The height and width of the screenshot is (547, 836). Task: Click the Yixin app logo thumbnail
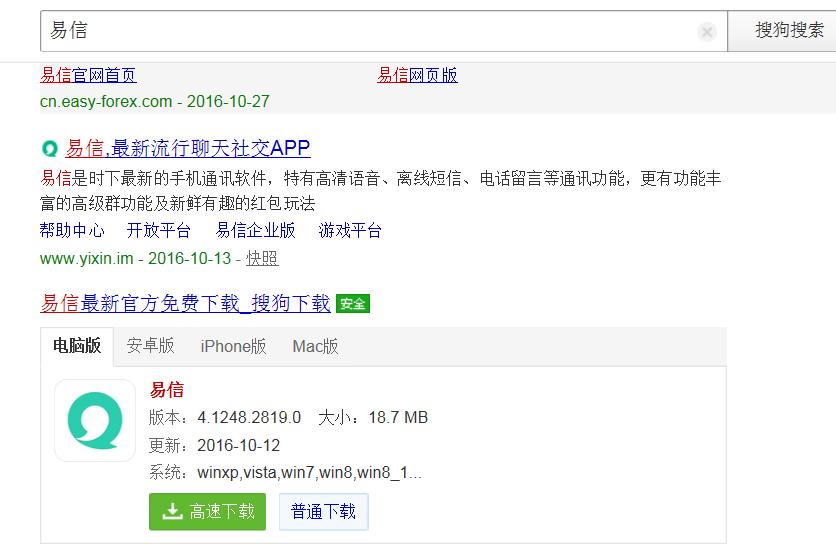coord(95,420)
